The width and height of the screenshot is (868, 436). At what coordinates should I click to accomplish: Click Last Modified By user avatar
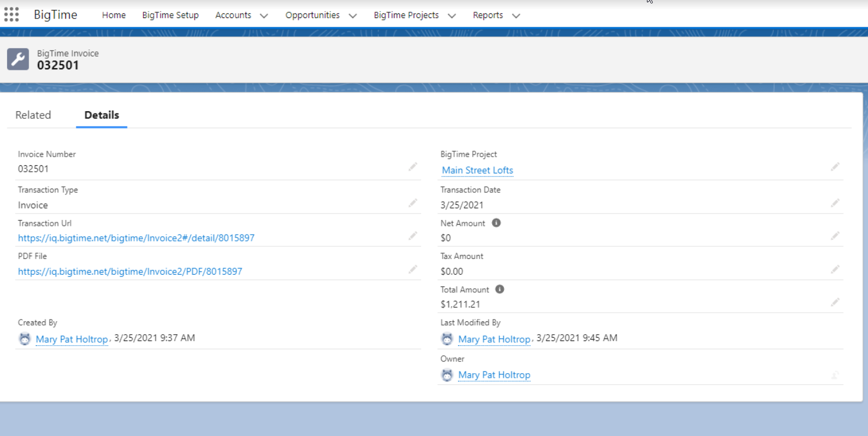(x=447, y=339)
